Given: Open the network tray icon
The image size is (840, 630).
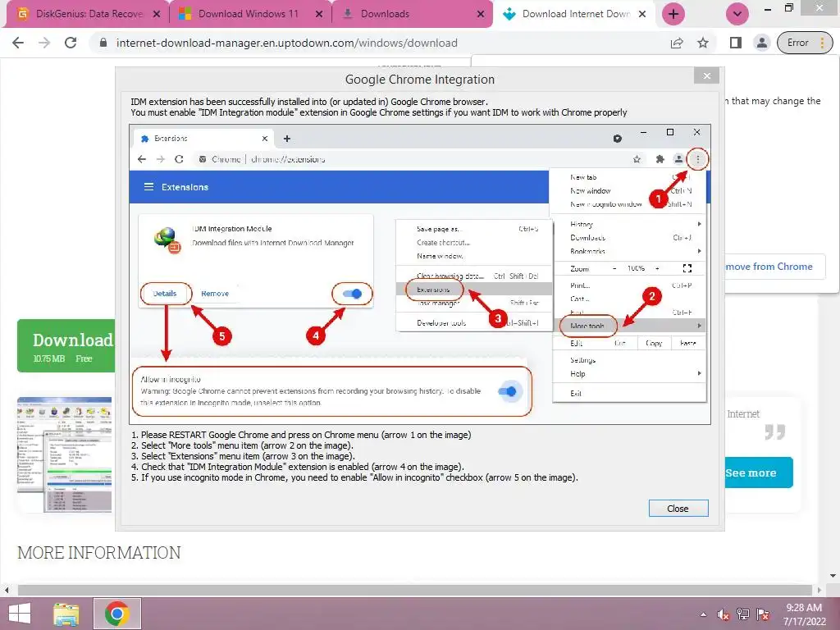Looking at the screenshot, I should [743, 614].
